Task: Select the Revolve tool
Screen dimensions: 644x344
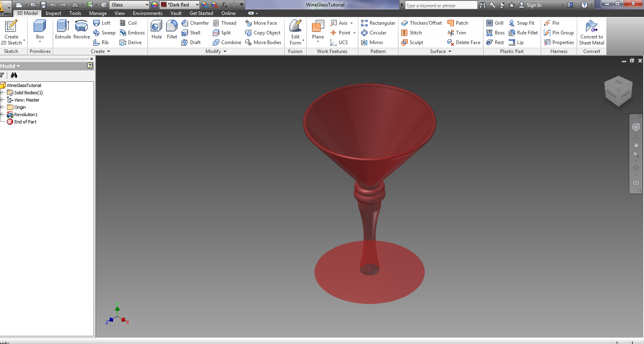Action: (81, 30)
